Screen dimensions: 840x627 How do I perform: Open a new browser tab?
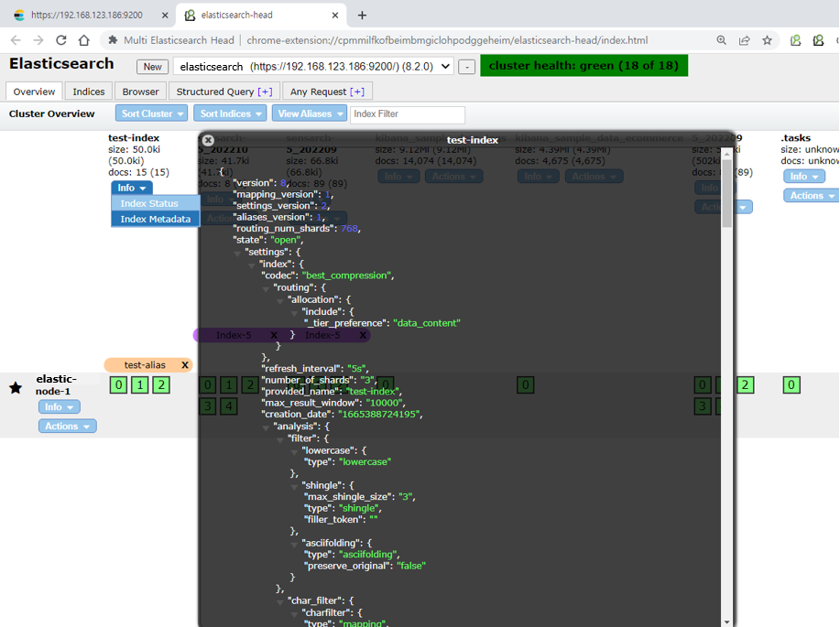(362, 15)
